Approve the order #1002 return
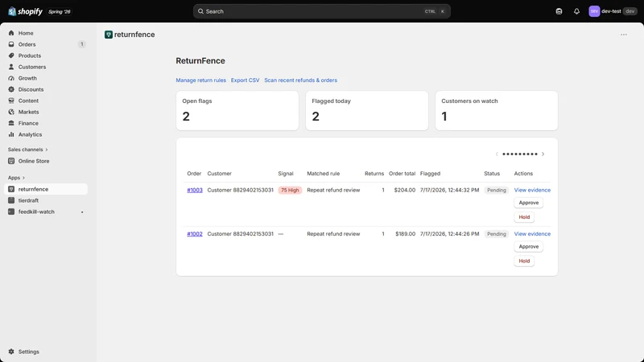This screenshot has width=644, height=362. pyautogui.click(x=529, y=247)
